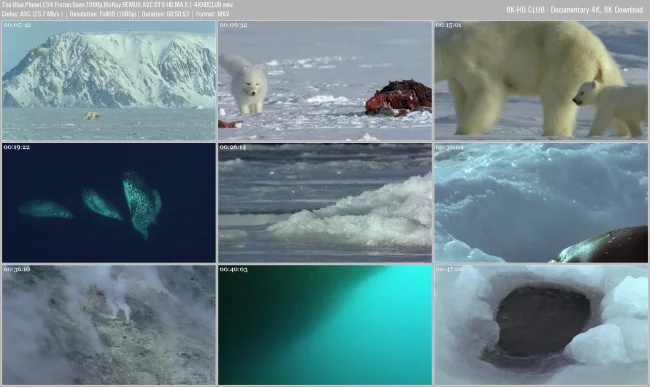The width and height of the screenshot is (650, 387).
Task: Click The Blue Planet mkv filename header
Action: 117,5
